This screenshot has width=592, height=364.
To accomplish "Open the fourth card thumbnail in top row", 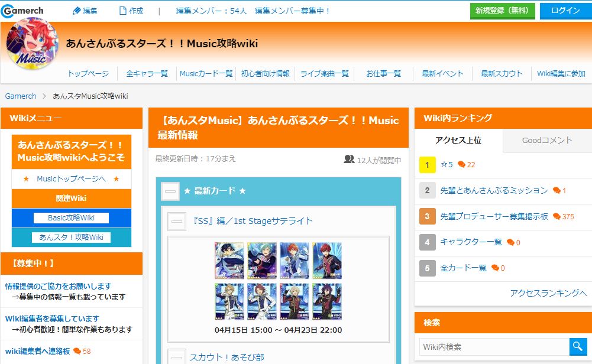I will (x=327, y=261).
